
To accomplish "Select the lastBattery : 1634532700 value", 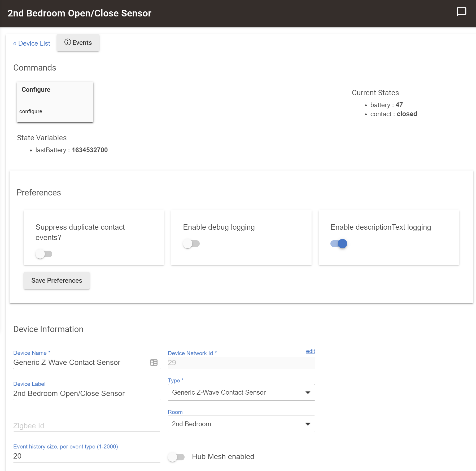I will point(72,150).
